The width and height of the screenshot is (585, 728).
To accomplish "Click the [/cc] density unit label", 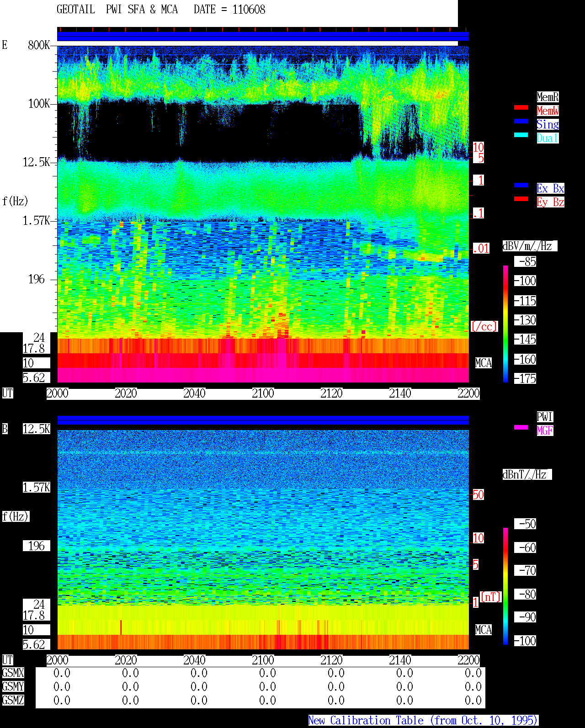I will [x=484, y=326].
